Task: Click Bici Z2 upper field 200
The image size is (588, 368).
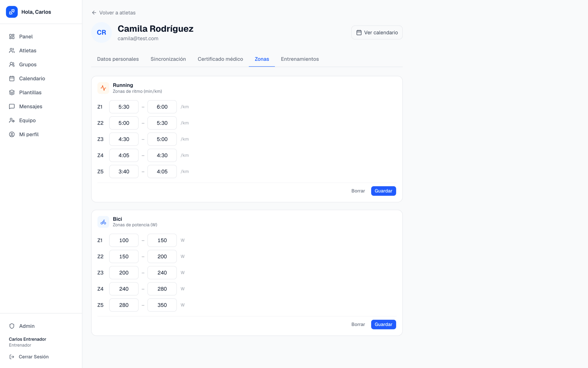Action: (162, 256)
